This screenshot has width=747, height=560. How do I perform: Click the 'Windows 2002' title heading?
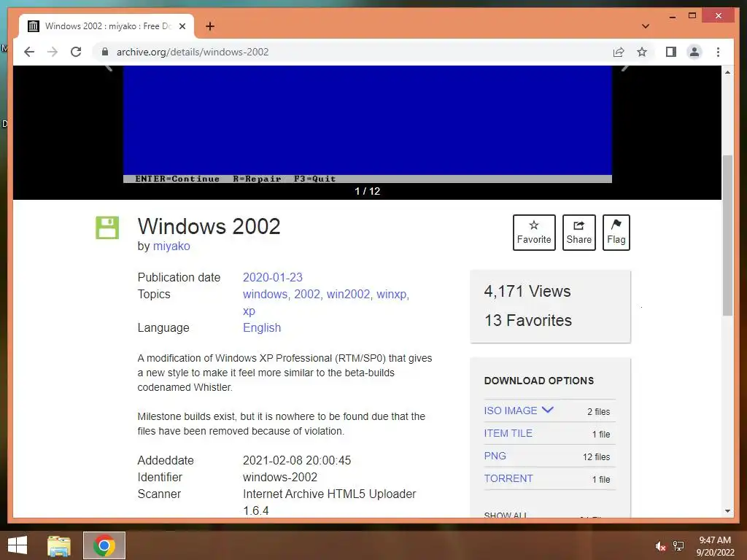[209, 226]
